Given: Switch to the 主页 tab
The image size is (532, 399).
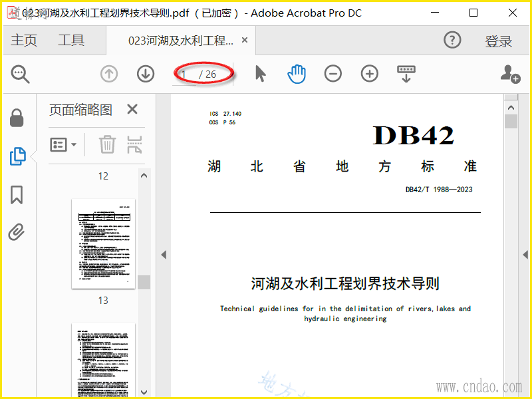Looking at the screenshot, I should (24, 40).
